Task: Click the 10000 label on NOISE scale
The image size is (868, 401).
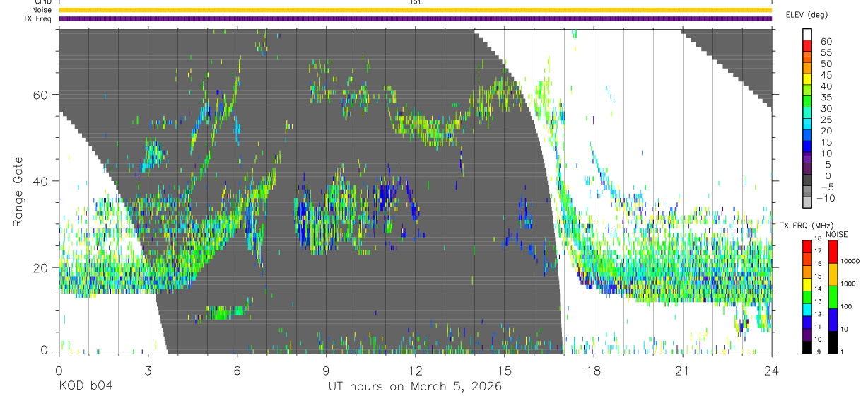Action: (850, 261)
